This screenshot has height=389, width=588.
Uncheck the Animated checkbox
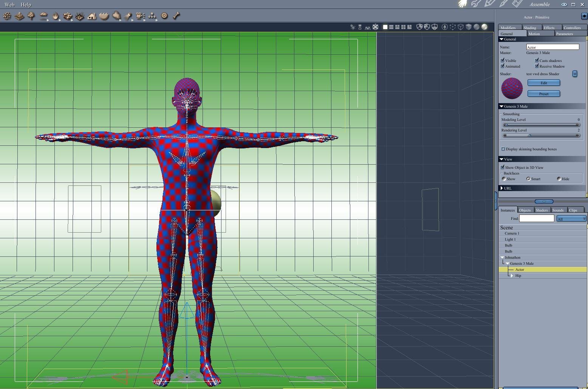503,66
